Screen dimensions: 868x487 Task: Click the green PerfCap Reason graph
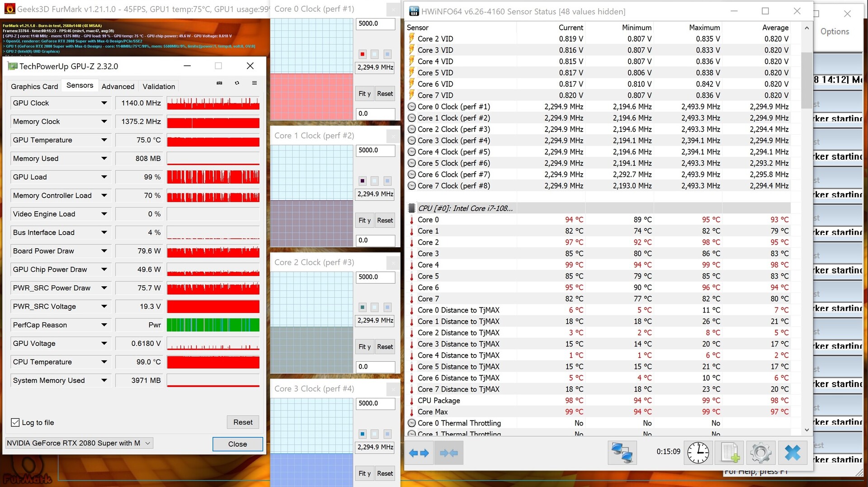213,325
